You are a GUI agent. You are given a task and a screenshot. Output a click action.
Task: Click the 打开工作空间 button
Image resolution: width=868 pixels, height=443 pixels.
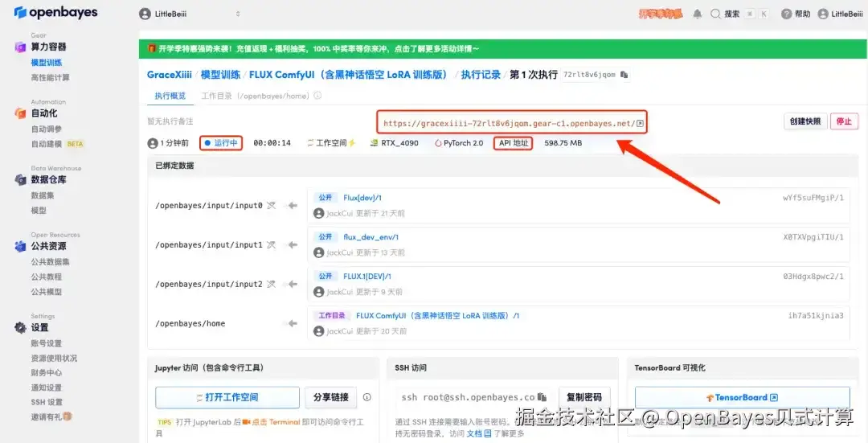pos(227,397)
